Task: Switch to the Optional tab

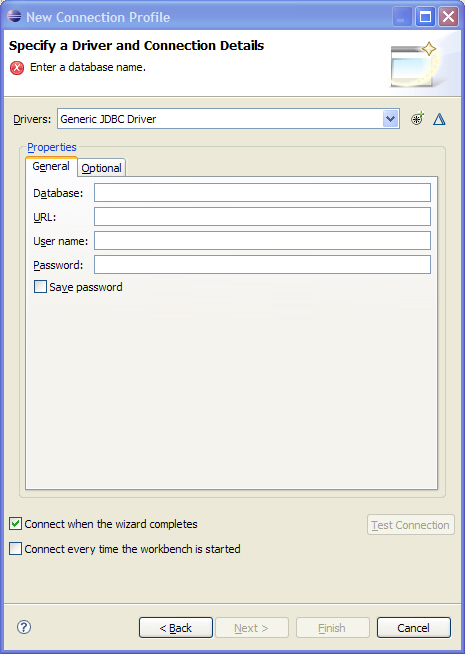Action: click(101, 168)
